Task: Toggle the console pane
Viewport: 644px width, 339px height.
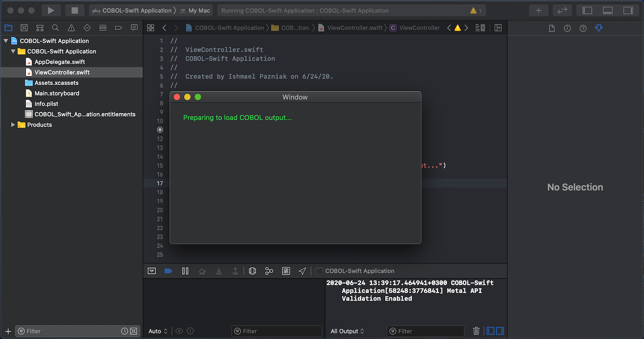Action: tap(500, 331)
